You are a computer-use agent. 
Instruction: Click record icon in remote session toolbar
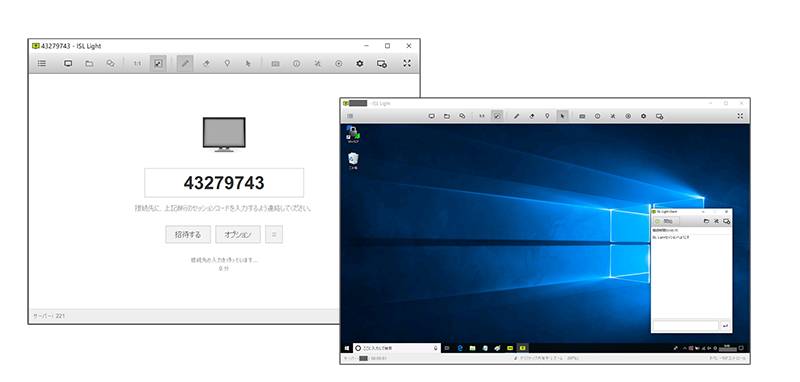628,116
